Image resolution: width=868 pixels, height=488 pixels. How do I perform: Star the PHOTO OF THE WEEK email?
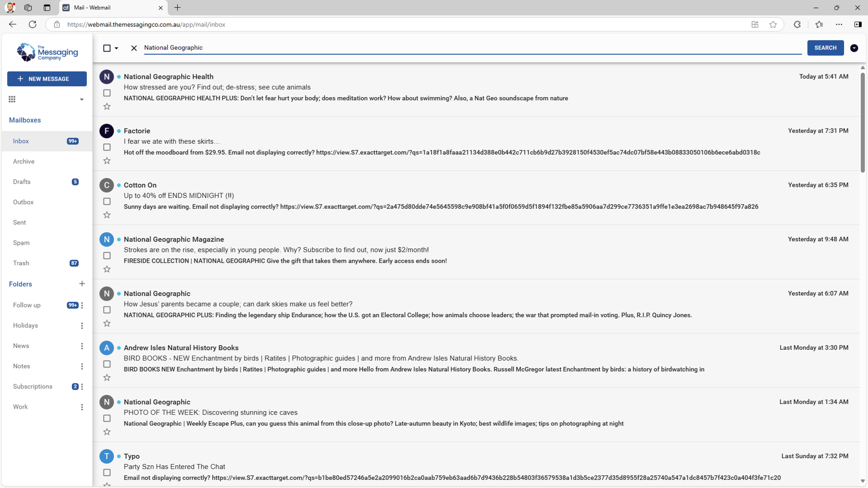click(107, 432)
